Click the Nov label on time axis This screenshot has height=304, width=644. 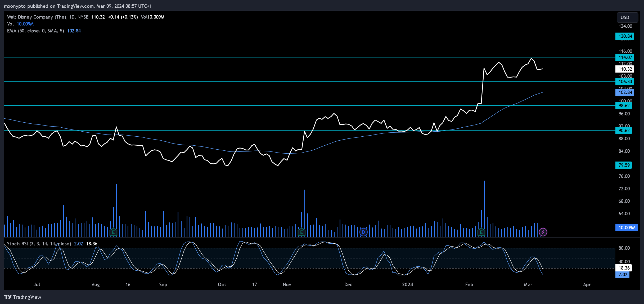click(287, 284)
